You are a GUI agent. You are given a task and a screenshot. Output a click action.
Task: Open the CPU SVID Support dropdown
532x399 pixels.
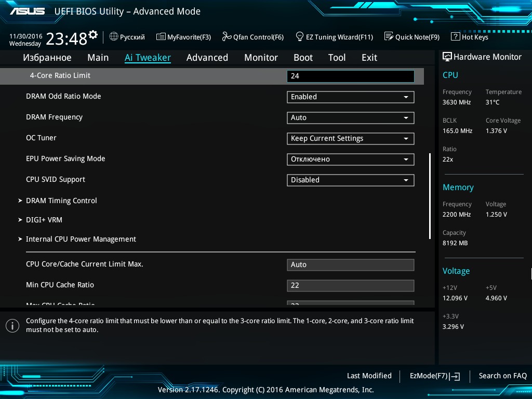[x=351, y=180]
